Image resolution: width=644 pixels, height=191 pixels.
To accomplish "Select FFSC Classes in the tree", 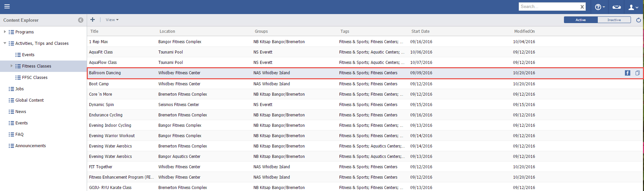I will pyautogui.click(x=34, y=78).
